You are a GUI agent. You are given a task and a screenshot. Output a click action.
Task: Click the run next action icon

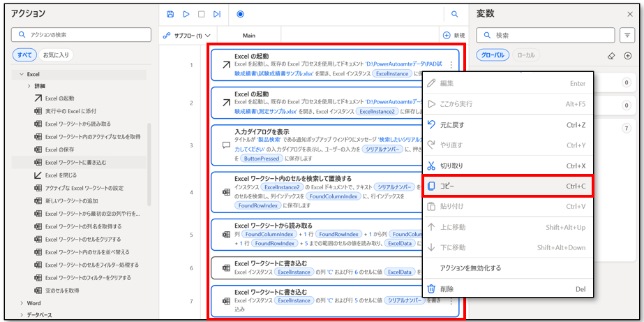(x=217, y=14)
